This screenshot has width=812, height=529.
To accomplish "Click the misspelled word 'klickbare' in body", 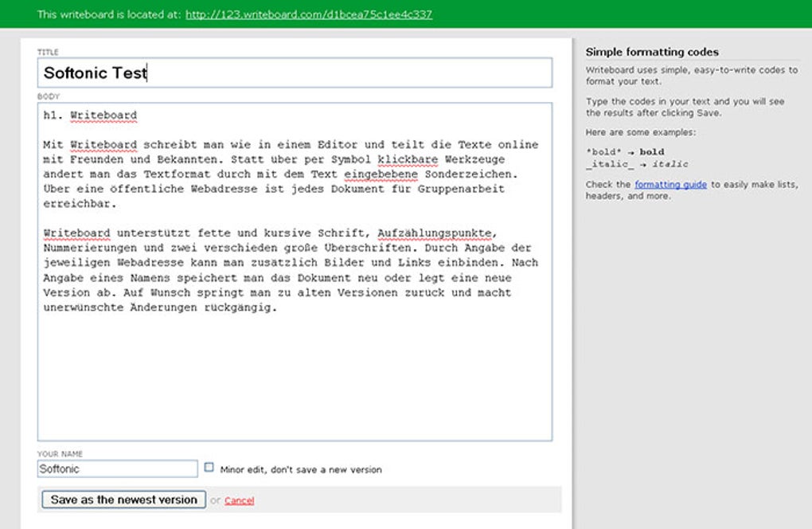I will (x=408, y=159).
